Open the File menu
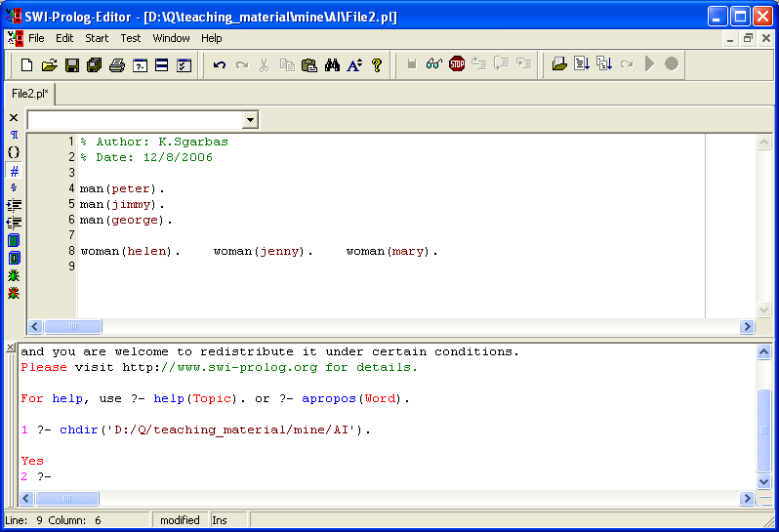Screen dimensions: 779x532 36,38
